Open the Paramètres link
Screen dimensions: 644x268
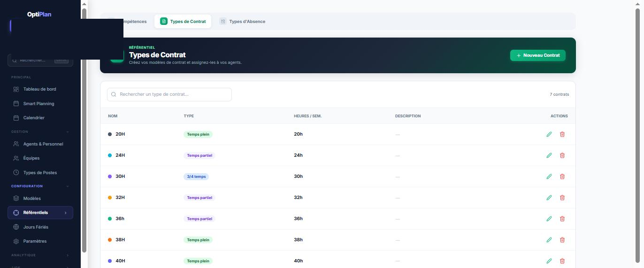click(x=40, y=241)
